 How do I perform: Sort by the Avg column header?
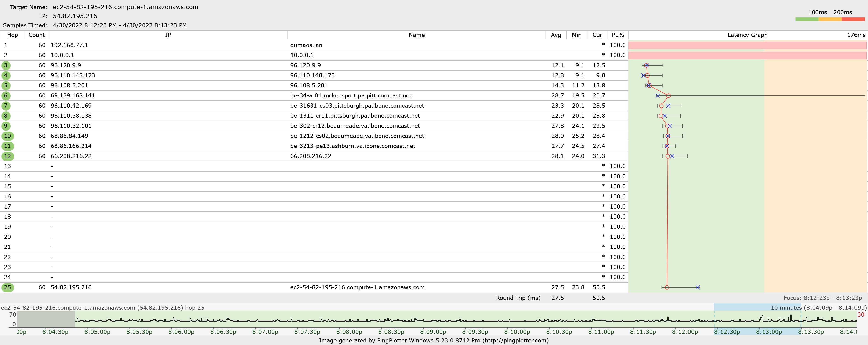pos(556,35)
